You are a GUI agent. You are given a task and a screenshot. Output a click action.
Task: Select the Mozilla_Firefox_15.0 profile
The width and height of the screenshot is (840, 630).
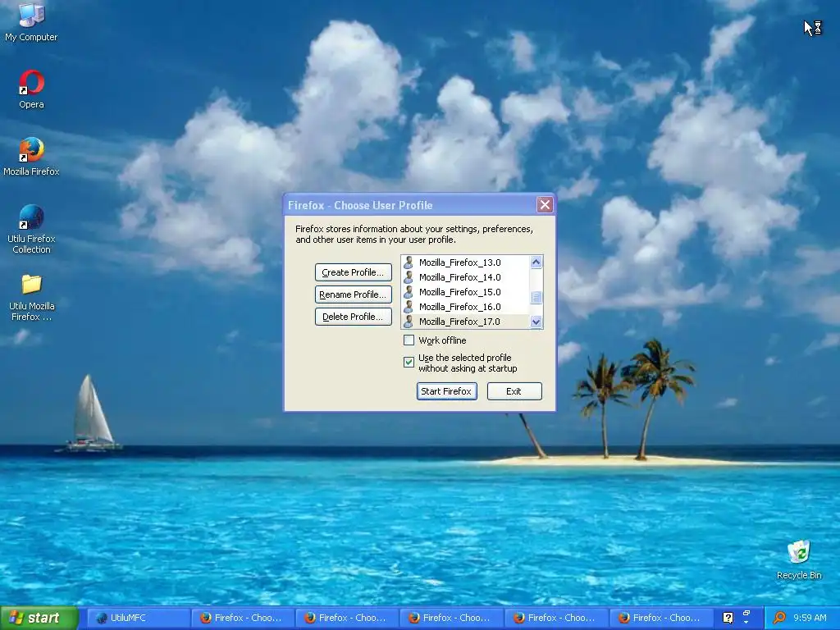pos(465,292)
